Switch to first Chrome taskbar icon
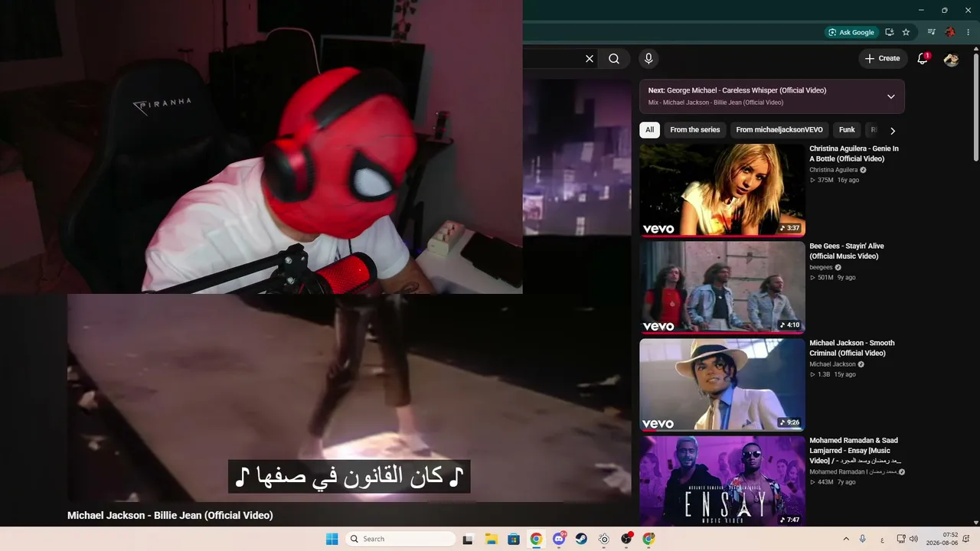Viewport: 980px width, 551px height. point(536,539)
